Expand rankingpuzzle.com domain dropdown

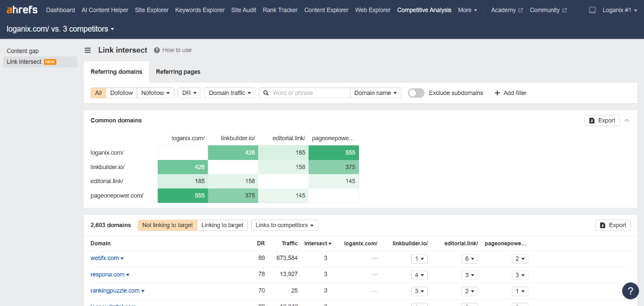(x=143, y=291)
